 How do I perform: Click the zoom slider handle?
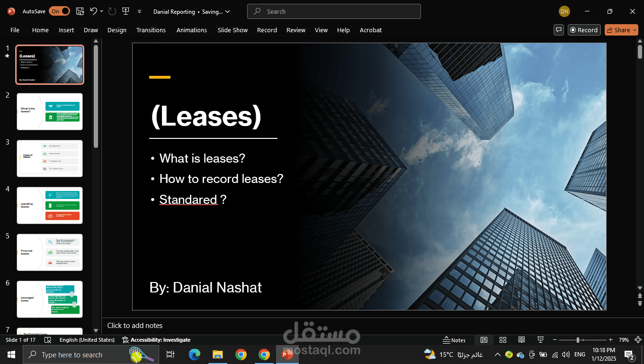pos(578,340)
